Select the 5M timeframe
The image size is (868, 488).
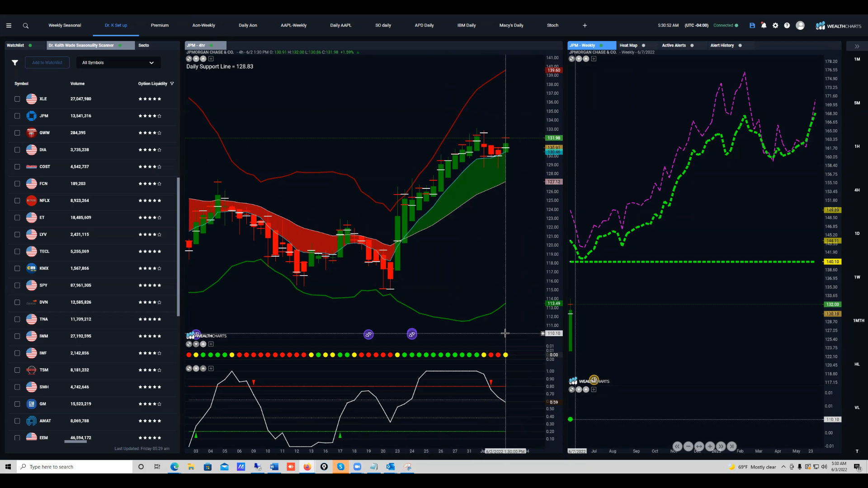click(857, 103)
